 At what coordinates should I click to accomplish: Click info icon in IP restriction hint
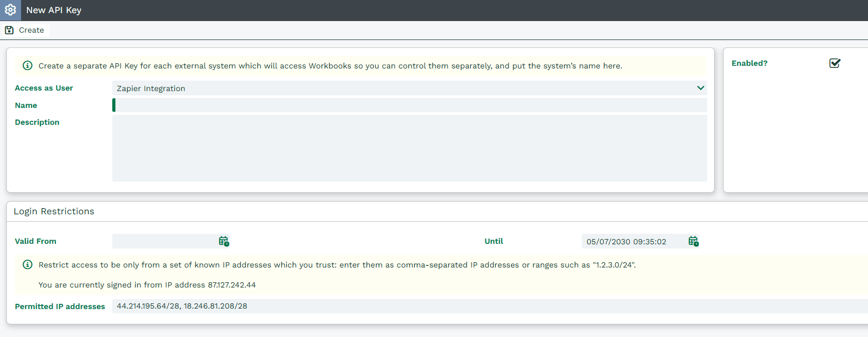pyautogui.click(x=27, y=264)
